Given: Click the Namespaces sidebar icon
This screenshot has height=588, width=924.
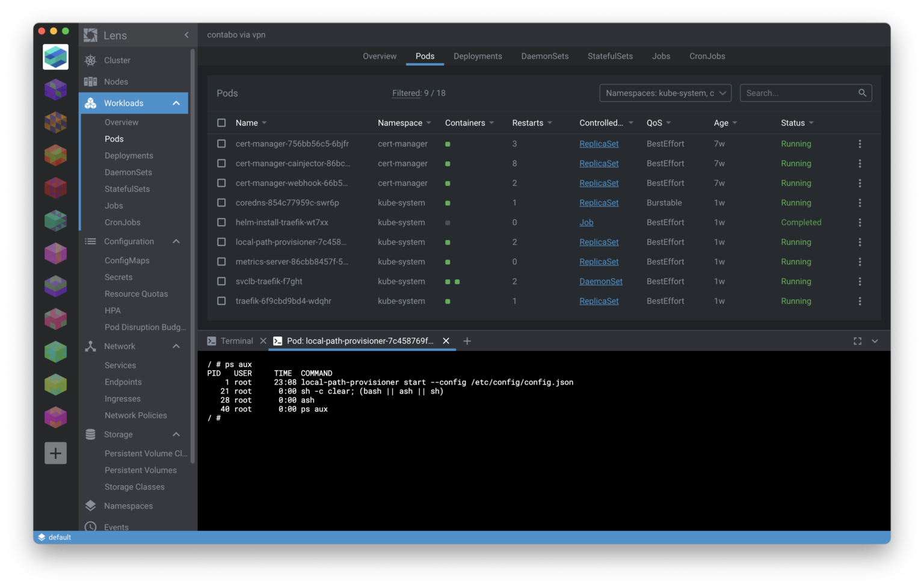Looking at the screenshot, I should [x=91, y=506].
